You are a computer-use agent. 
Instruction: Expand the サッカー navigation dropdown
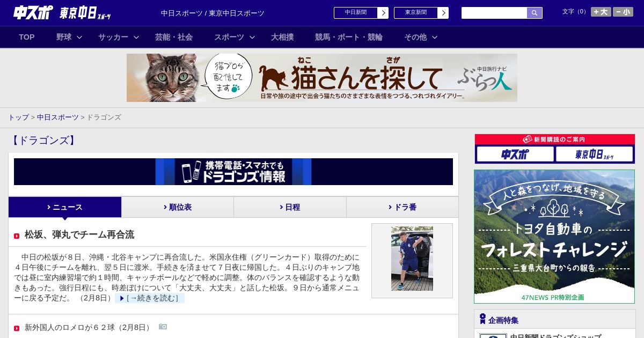click(x=119, y=37)
